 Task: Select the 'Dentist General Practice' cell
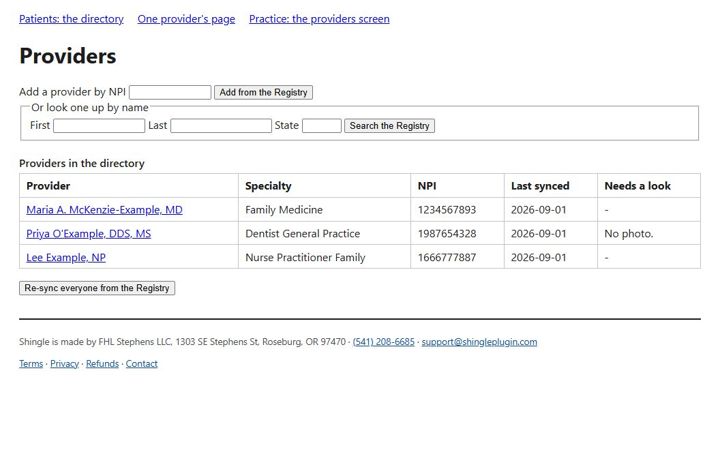tap(325, 234)
